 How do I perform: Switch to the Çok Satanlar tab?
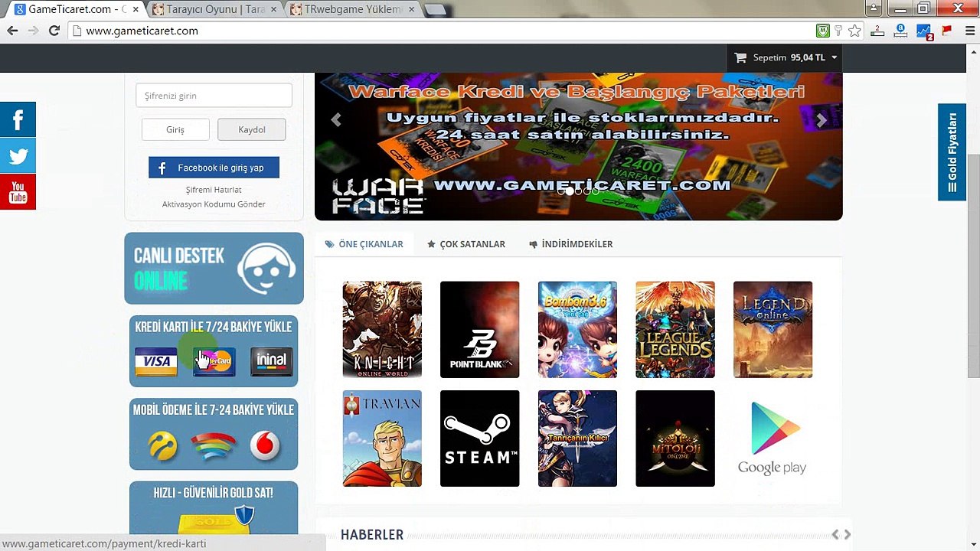click(x=466, y=244)
